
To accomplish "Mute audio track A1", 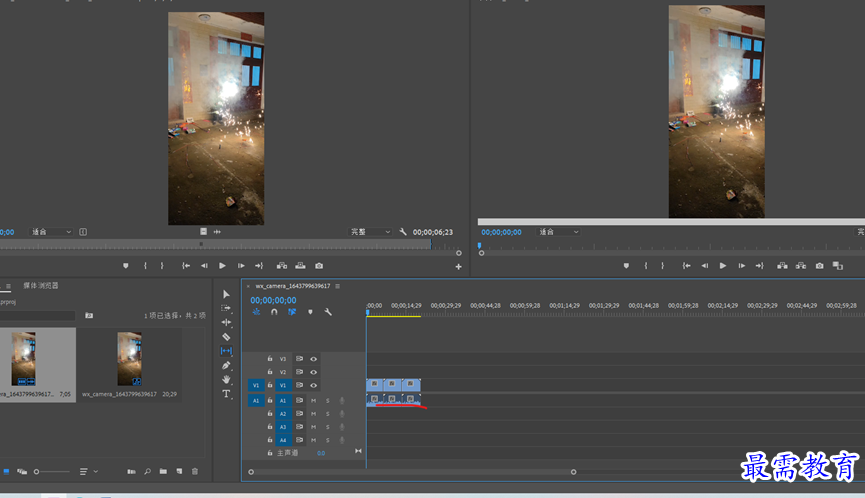I will (313, 400).
